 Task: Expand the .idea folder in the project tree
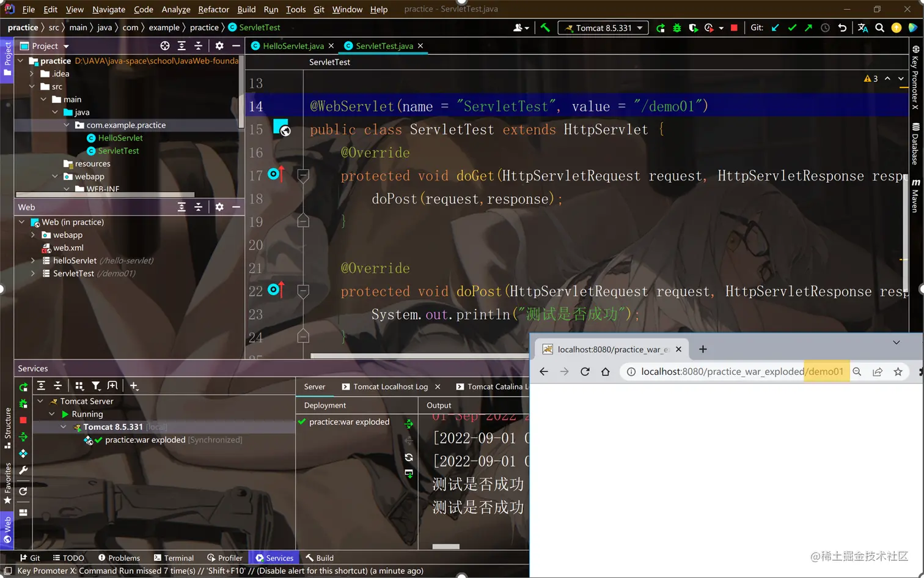point(32,73)
